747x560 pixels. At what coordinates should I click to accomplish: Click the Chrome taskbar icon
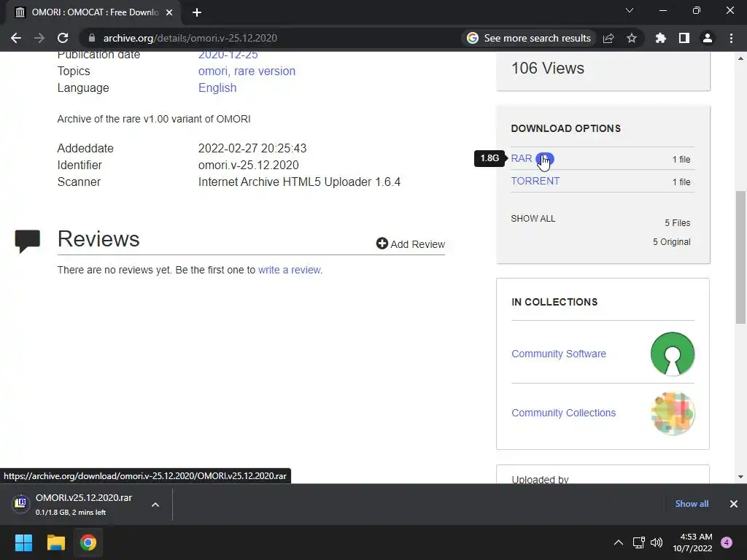pyautogui.click(x=88, y=542)
